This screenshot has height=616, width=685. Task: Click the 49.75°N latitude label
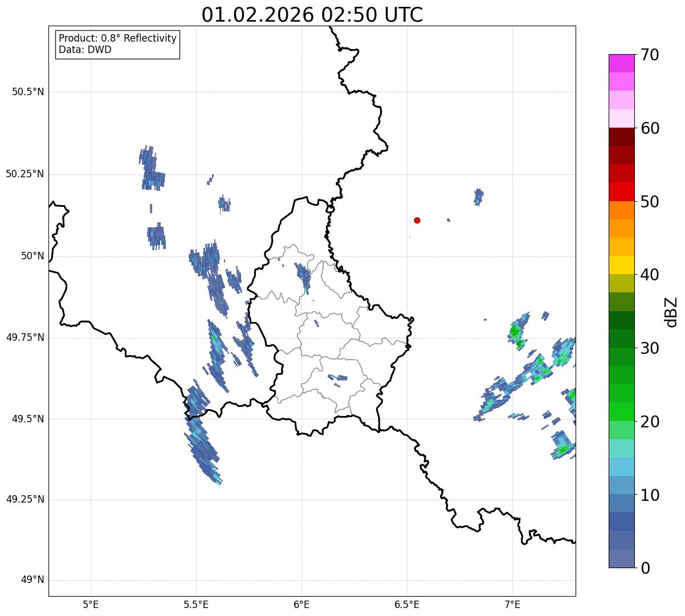tap(25, 337)
